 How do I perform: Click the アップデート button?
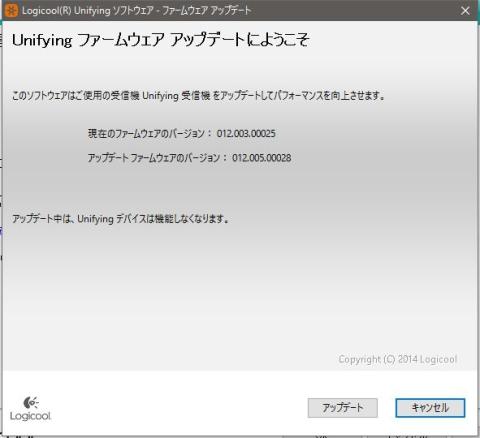(342, 408)
